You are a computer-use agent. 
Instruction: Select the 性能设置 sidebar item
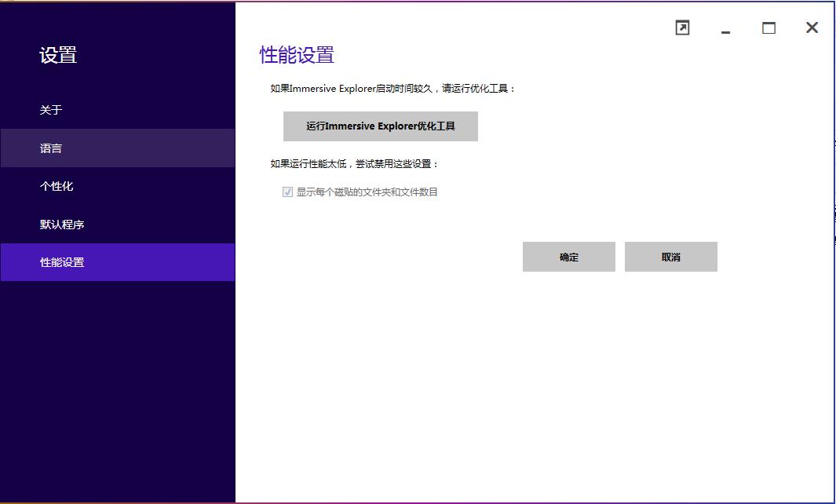point(62,262)
